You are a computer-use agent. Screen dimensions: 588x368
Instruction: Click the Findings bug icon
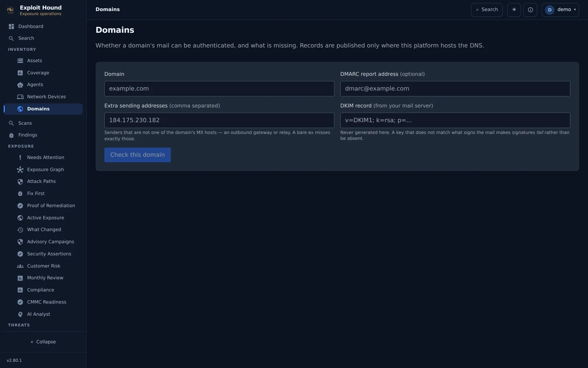coord(11,135)
